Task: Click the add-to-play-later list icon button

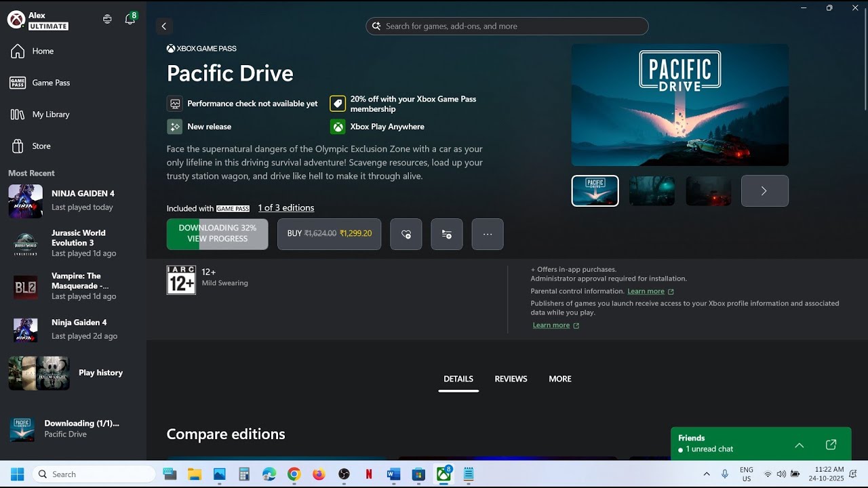Action: [447, 234]
